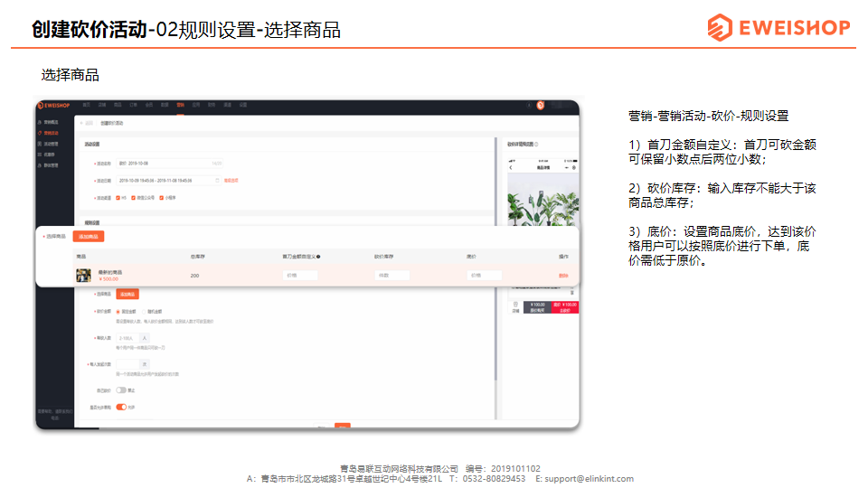Click the 每人发起次数 input field

127,364
